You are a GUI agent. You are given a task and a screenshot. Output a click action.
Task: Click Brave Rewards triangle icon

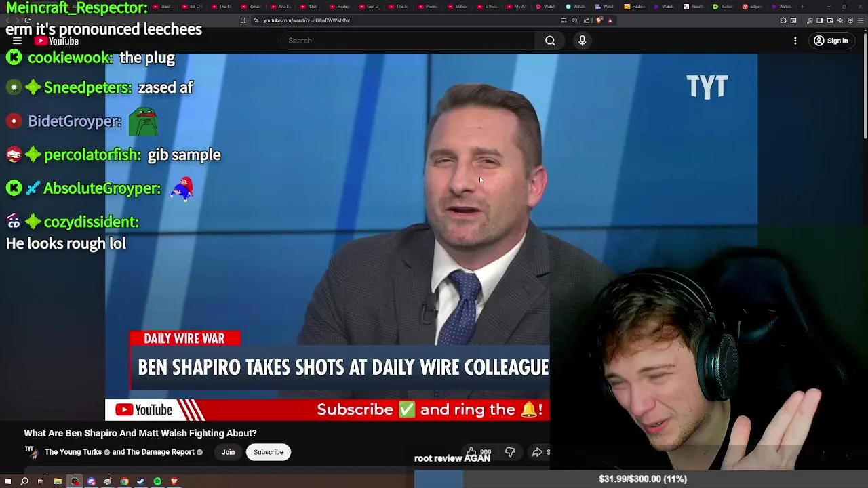pos(610,20)
